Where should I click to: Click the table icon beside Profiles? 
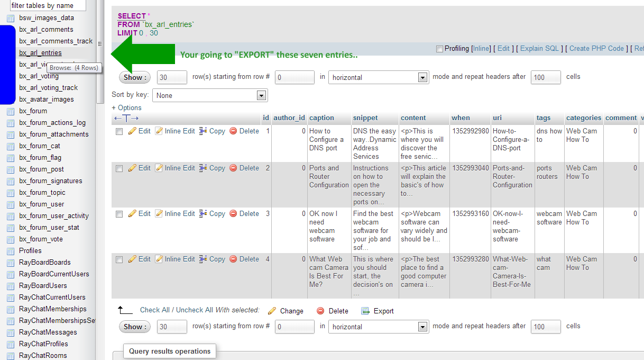[x=11, y=251]
